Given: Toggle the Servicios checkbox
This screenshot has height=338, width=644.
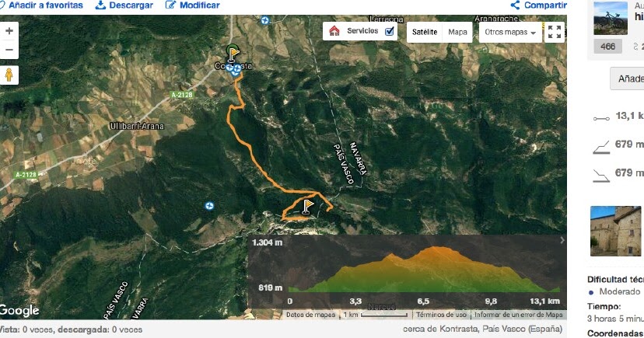Looking at the screenshot, I should (390, 31).
